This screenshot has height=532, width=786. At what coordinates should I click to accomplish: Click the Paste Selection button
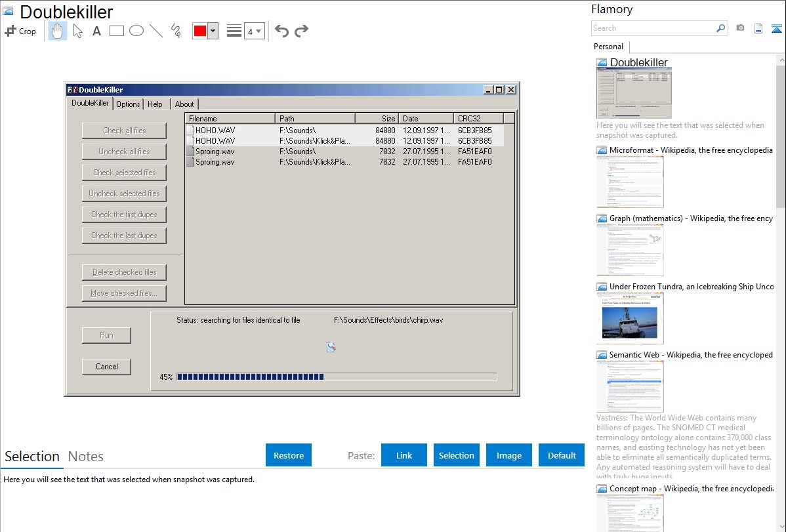point(456,455)
